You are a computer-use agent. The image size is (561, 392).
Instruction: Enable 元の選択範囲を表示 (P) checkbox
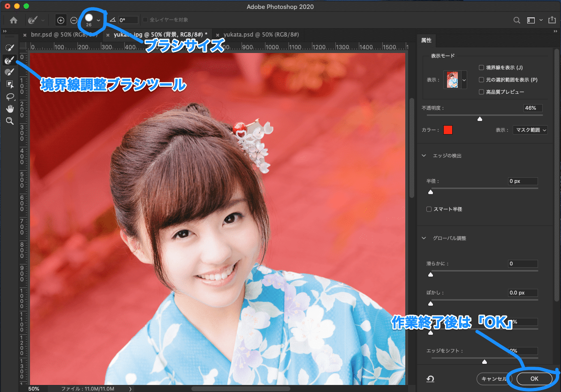481,80
